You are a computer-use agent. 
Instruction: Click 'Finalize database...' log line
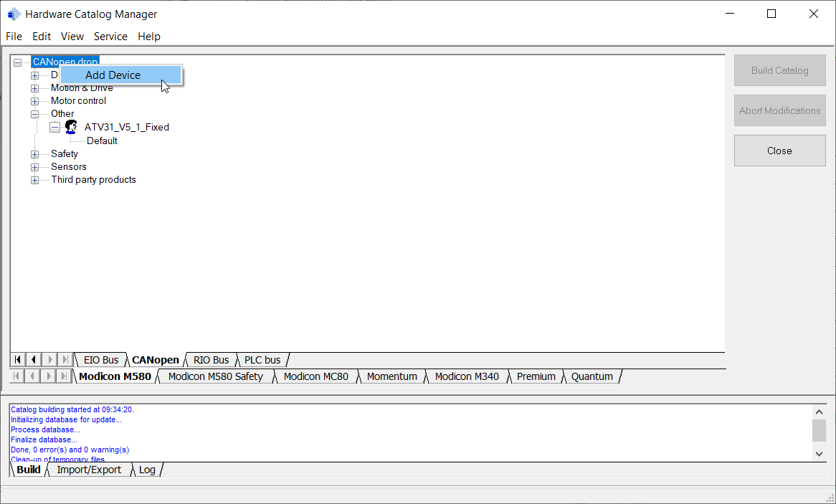coord(44,440)
